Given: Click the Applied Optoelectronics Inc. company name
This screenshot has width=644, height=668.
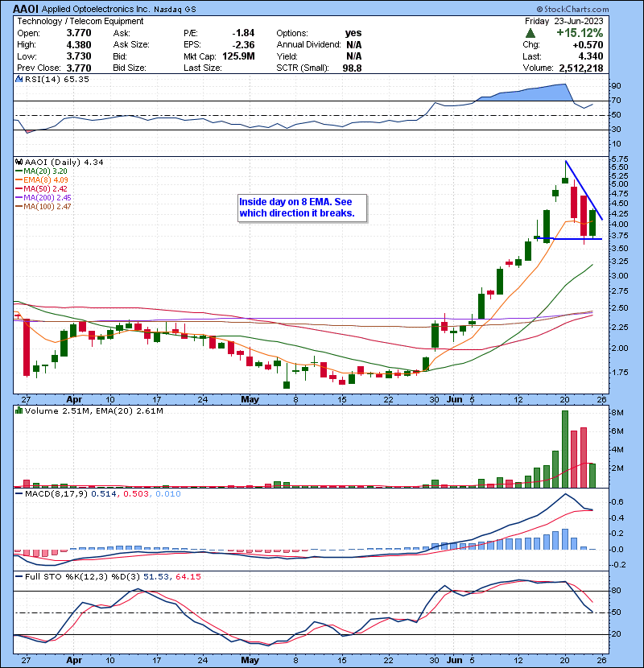Looking at the screenshot, I should point(96,10).
